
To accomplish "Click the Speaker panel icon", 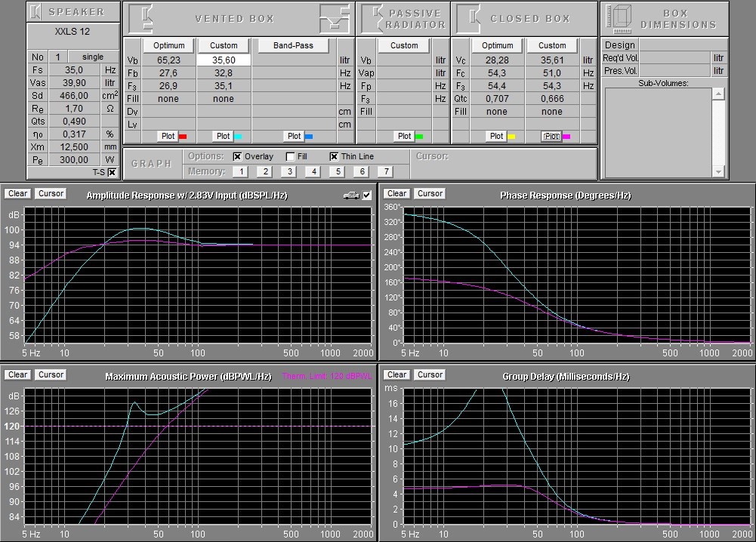I will tap(37, 12).
